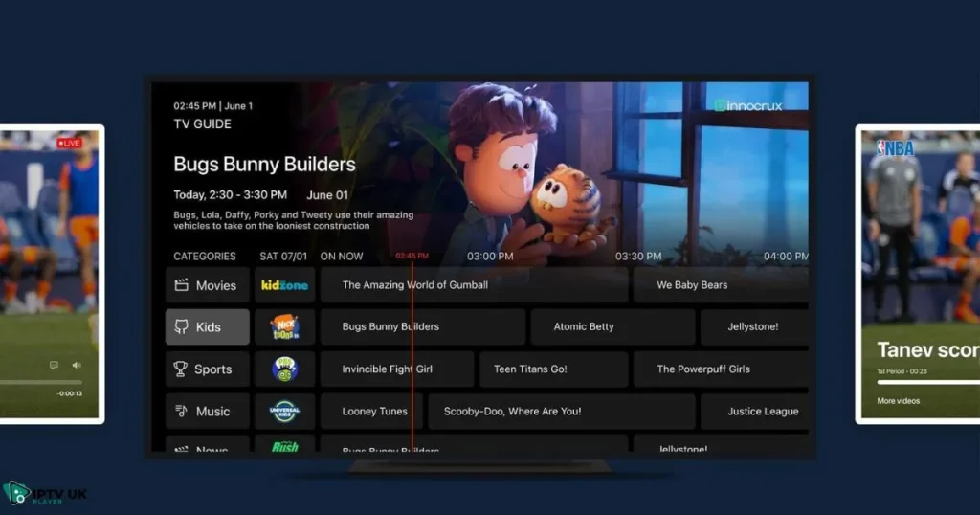Viewport: 980px width, 515px height.
Task: Open The Amazing World of Gumball program
Action: [x=474, y=285]
